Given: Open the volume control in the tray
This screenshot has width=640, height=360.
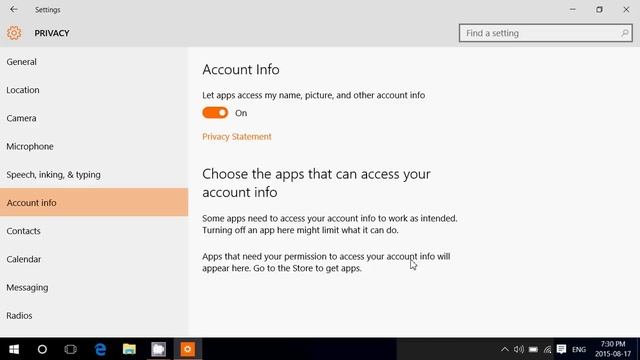Looking at the screenshot, I should point(519,349).
